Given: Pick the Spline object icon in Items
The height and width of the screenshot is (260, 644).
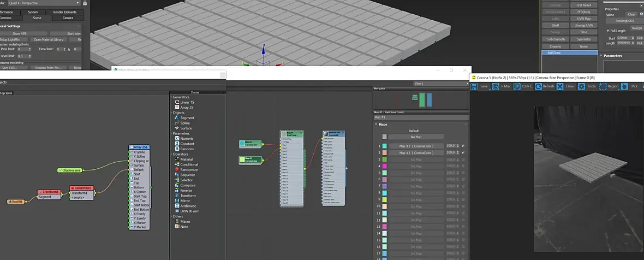Looking at the screenshot, I should pyautogui.click(x=177, y=123).
